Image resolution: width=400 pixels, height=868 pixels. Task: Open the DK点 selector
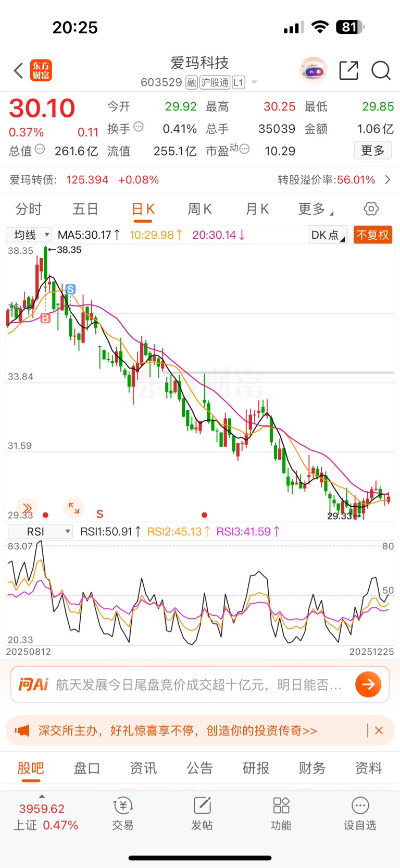328,235
